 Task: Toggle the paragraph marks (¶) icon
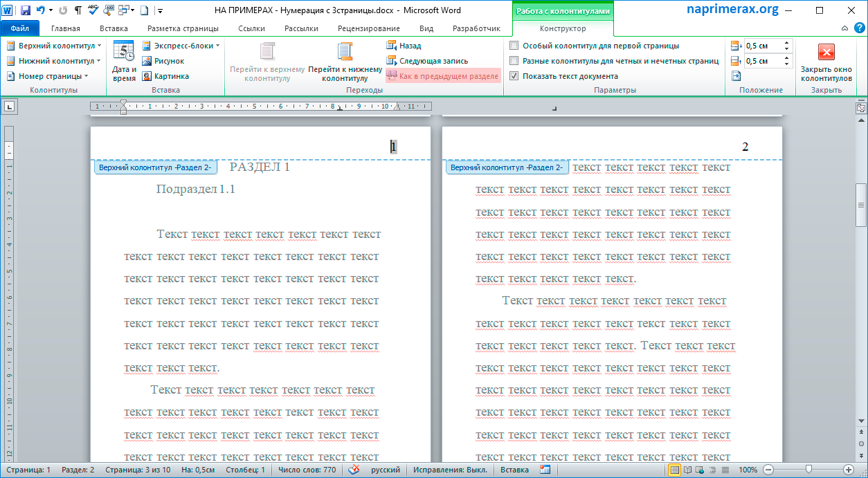pos(78,10)
